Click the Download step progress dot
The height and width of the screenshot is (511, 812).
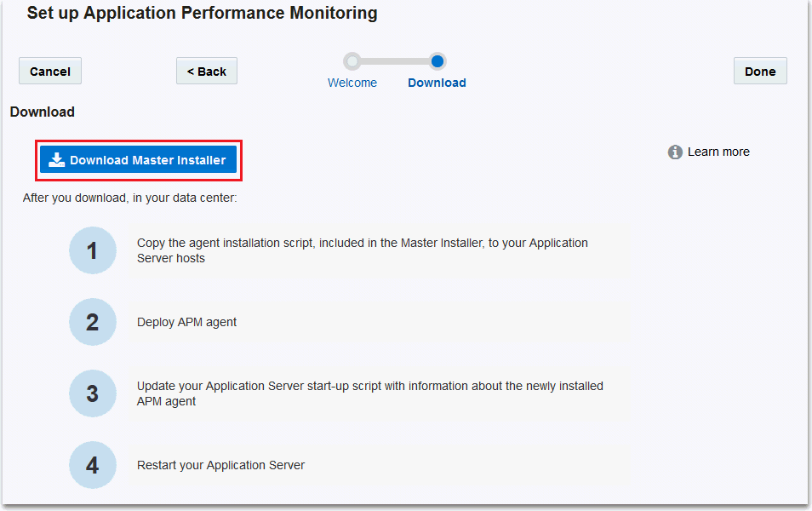(437, 61)
